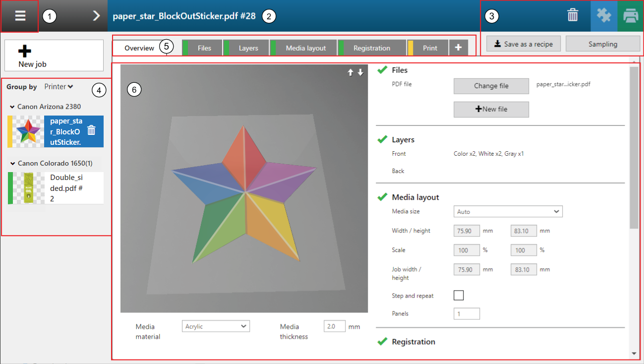Click the up arrow on preview
The width and height of the screenshot is (644, 364).
tap(351, 72)
